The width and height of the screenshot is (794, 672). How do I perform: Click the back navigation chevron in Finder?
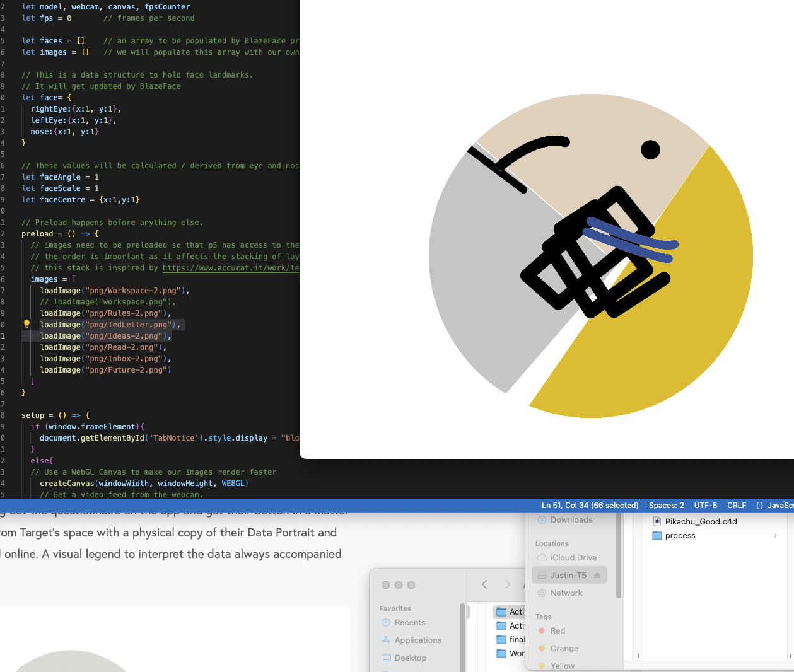point(484,584)
